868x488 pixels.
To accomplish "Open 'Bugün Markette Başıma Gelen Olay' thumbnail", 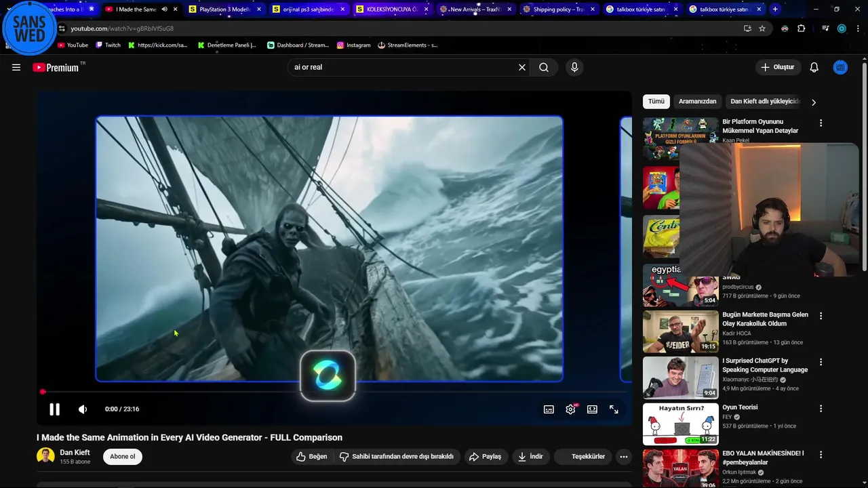I will pyautogui.click(x=680, y=331).
